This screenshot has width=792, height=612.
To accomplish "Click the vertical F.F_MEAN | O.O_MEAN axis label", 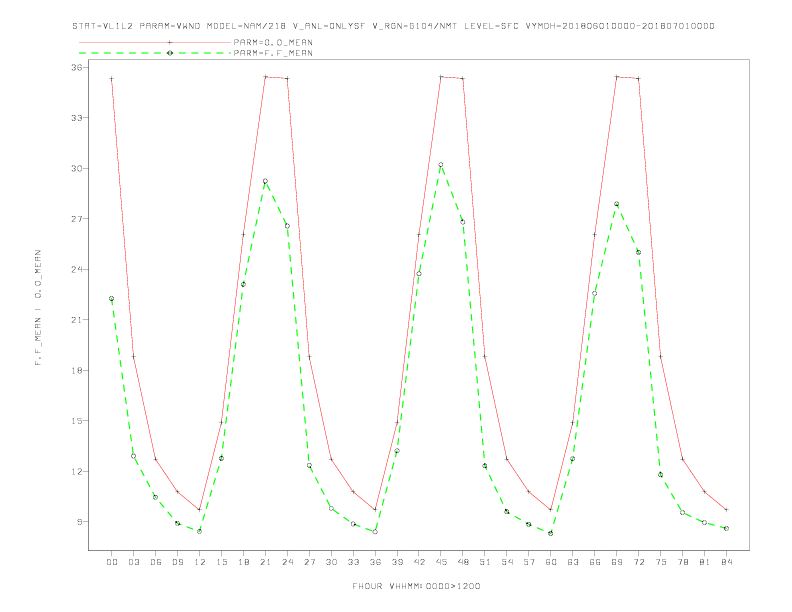I will point(38,308).
